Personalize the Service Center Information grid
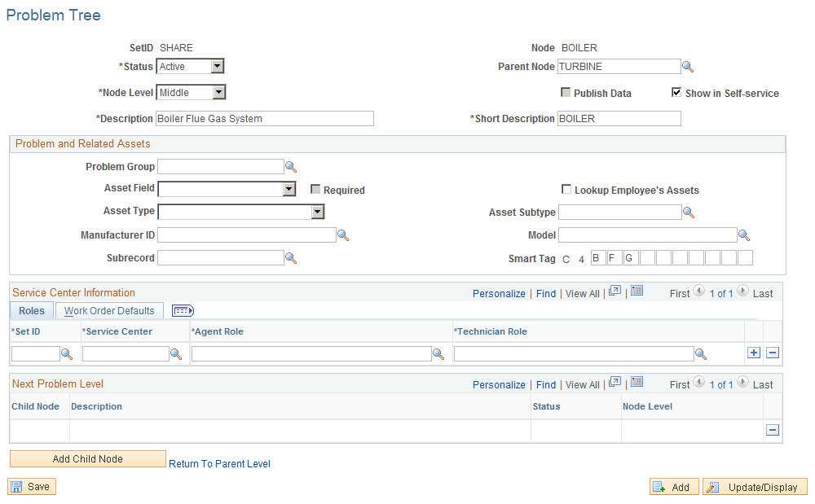The width and height of the screenshot is (815, 504). (499, 293)
